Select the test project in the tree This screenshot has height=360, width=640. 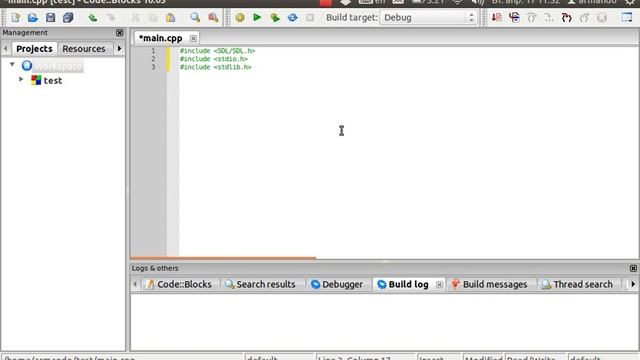point(53,80)
